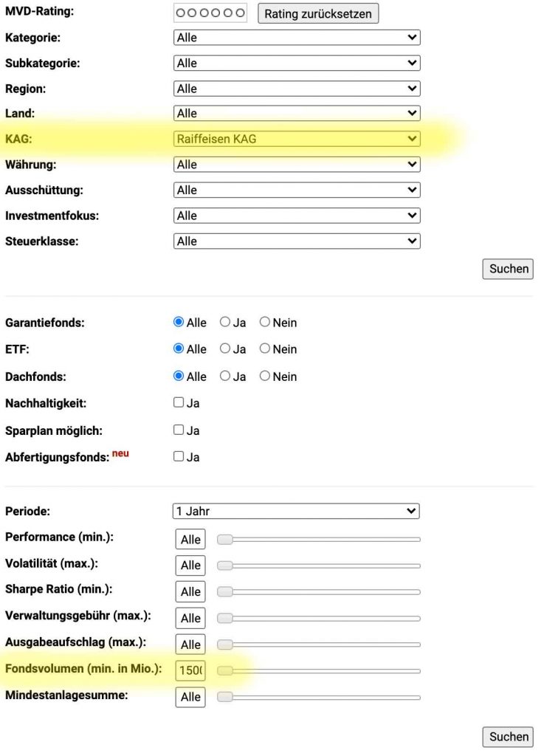Viewport: 544px width, 756px height.
Task: Click the Rating zurücksetzen button
Action: [x=318, y=13]
